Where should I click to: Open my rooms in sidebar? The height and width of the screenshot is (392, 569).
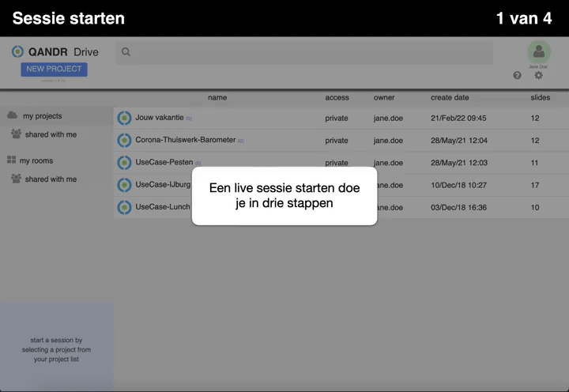coord(36,160)
